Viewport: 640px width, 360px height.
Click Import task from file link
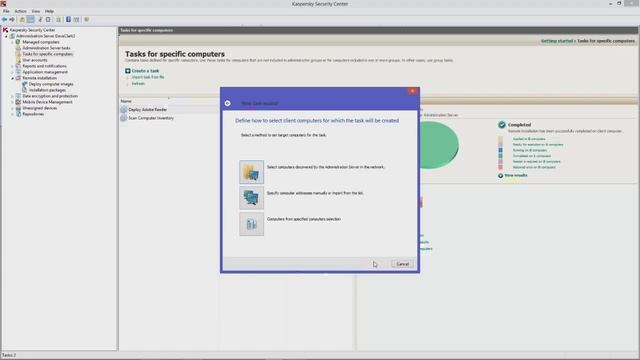click(x=148, y=77)
